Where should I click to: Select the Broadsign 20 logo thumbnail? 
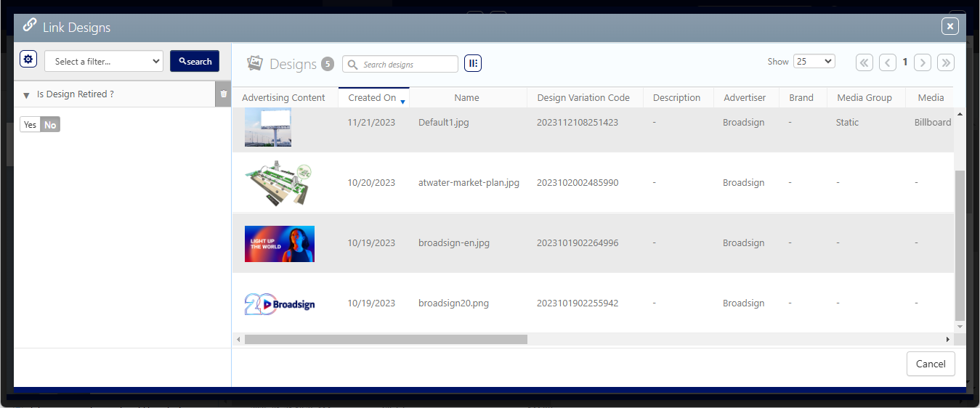[x=280, y=303]
